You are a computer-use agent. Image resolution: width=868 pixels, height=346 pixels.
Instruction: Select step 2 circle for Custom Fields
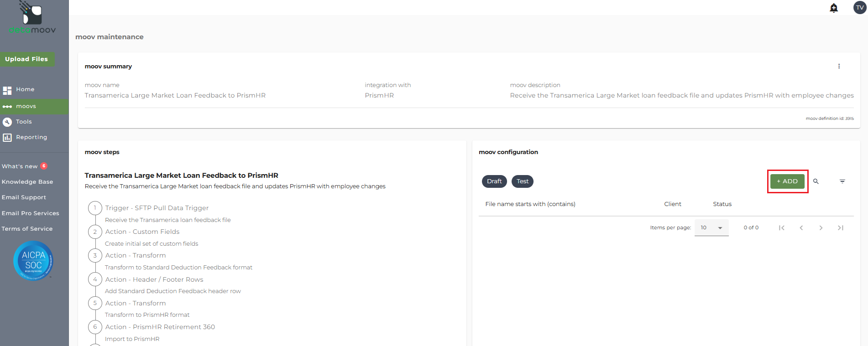click(x=95, y=232)
